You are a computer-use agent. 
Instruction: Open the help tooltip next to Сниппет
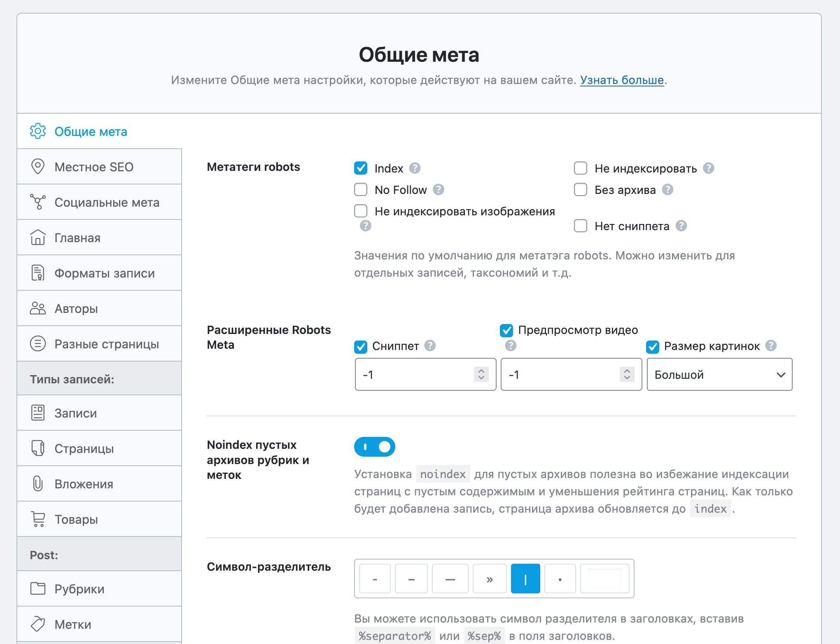pos(430,346)
